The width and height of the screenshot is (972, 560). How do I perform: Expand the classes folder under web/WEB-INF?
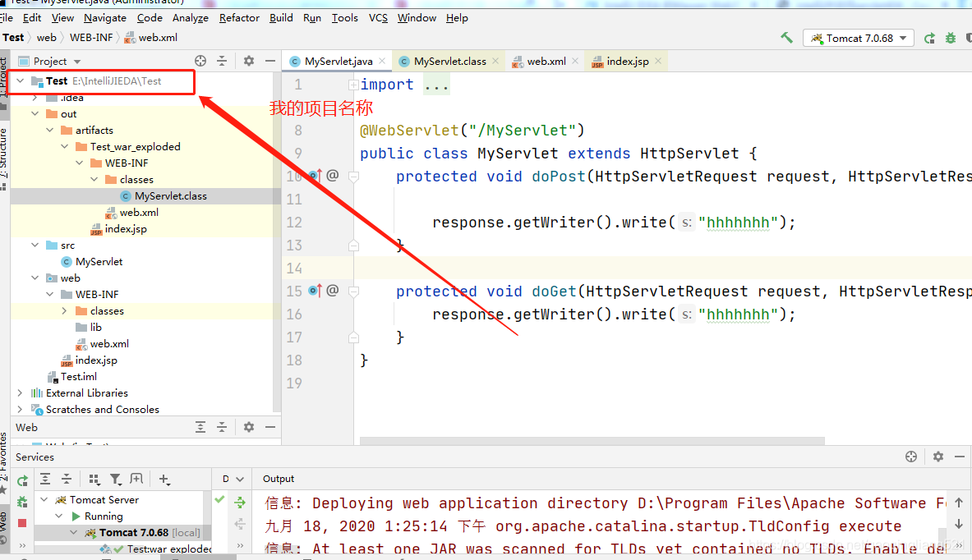pos(64,311)
